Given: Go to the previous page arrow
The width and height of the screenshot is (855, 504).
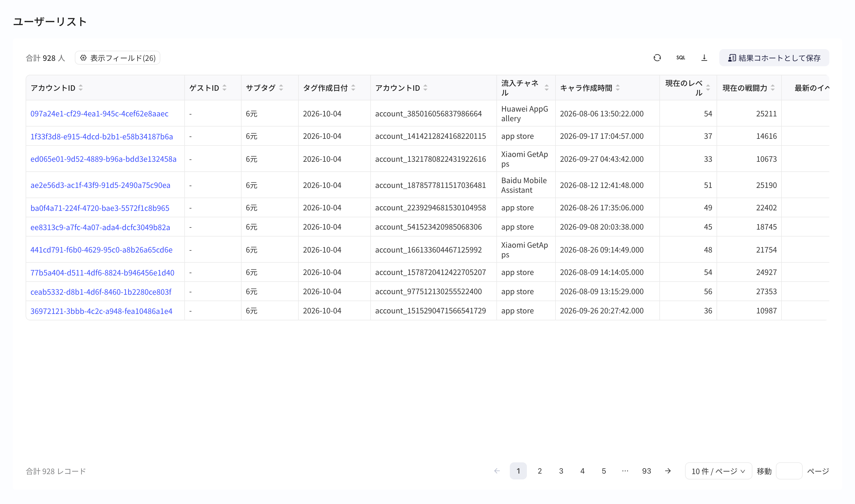Looking at the screenshot, I should tap(497, 471).
